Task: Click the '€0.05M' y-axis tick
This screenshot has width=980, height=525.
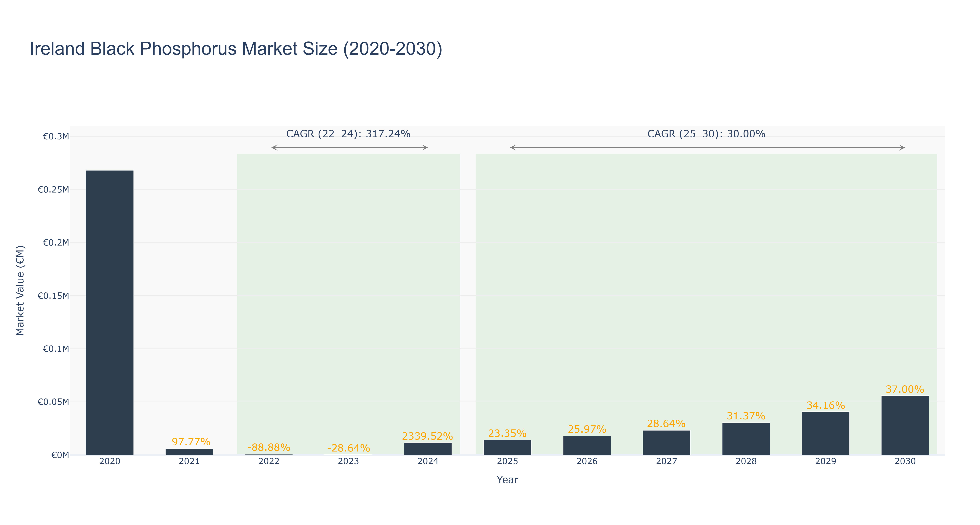Action: pyautogui.click(x=53, y=402)
